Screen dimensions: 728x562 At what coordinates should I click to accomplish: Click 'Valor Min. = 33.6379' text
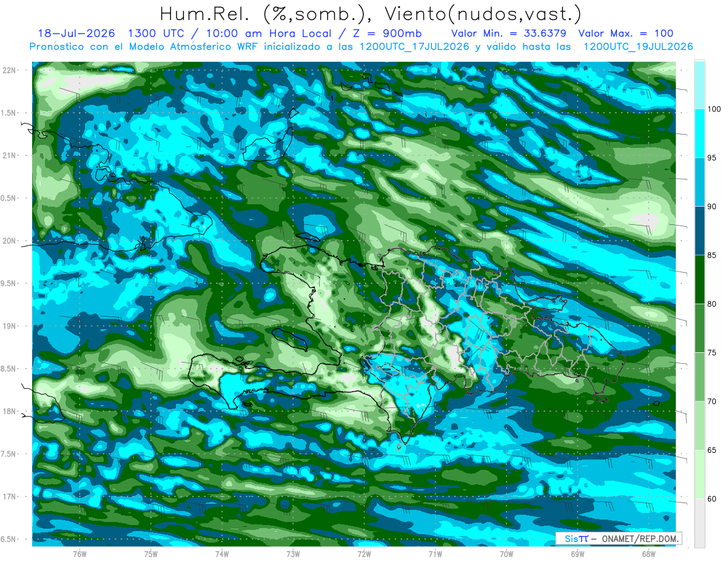tap(509, 33)
